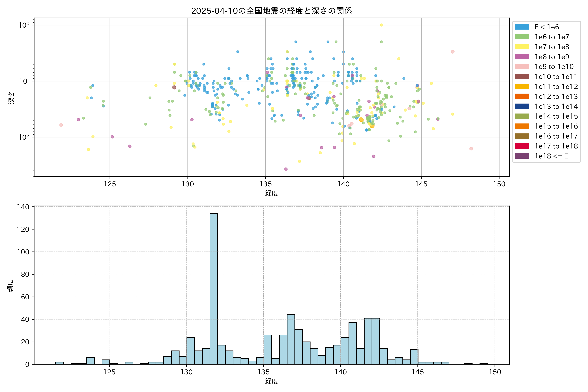This screenshot has height=392, width=588.
Task: Click the 頻度 y-axis label
Action: tap(10, 286)
